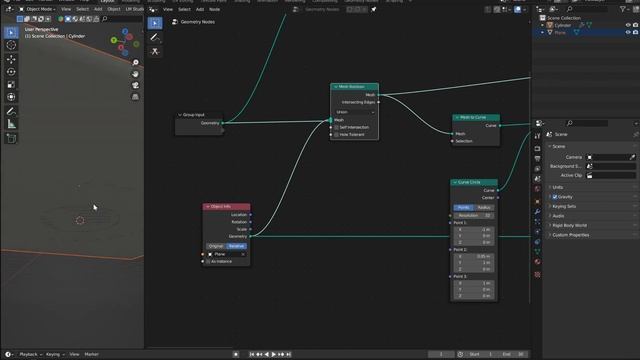Image resolution: width=640 pixels, height=360 pixels.
Task: Switch perspective/orthographic with the grid icon
Action: click(136, 97)
